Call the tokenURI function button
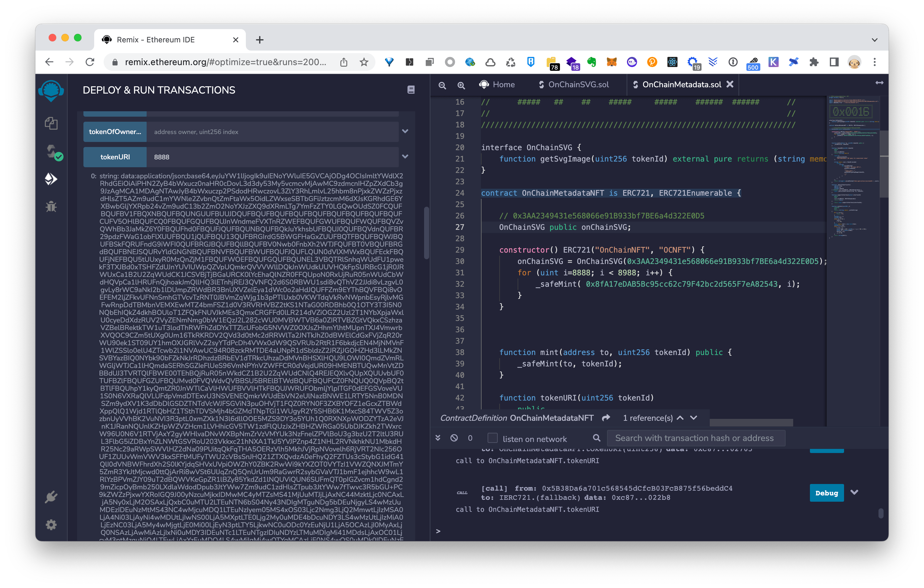This screenshot has height=588, width=924. pos(115,157)
